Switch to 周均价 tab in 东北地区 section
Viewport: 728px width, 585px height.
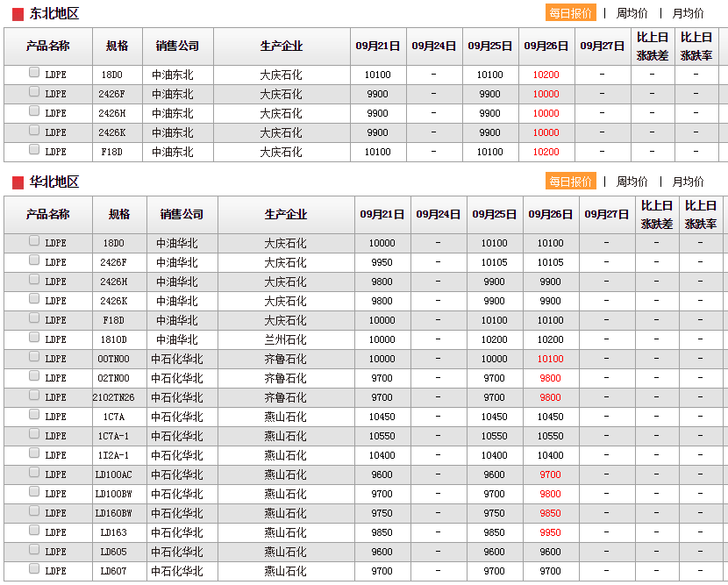(x=632, y=13)
